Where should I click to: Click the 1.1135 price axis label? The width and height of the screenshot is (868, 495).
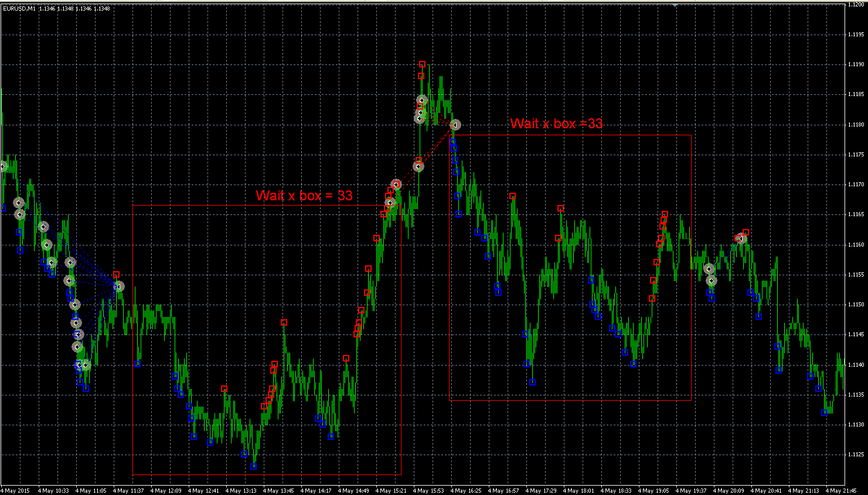[x=856, y=395]
